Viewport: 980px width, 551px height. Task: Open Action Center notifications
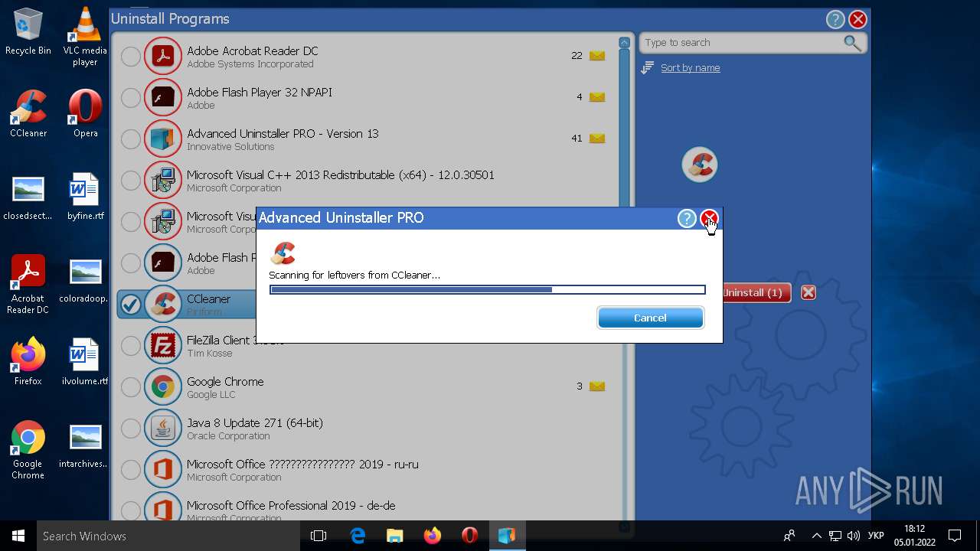coord(955,536)
